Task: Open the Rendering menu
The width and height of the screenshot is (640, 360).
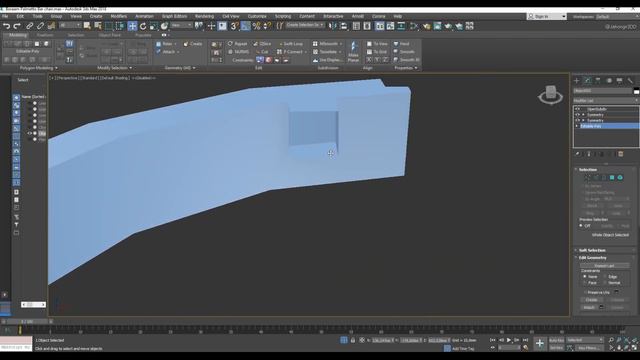Action: [204, 16]
